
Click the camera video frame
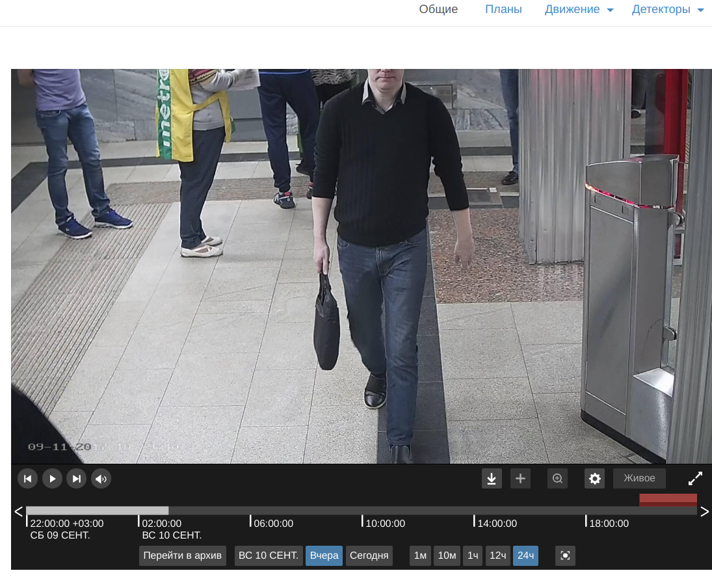coord(362,266)
